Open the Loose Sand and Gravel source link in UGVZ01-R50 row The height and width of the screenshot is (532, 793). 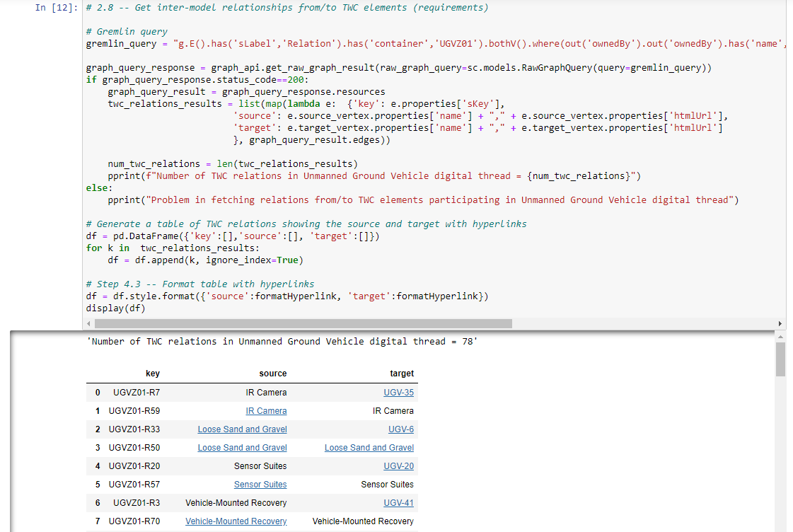pos(242,448)
